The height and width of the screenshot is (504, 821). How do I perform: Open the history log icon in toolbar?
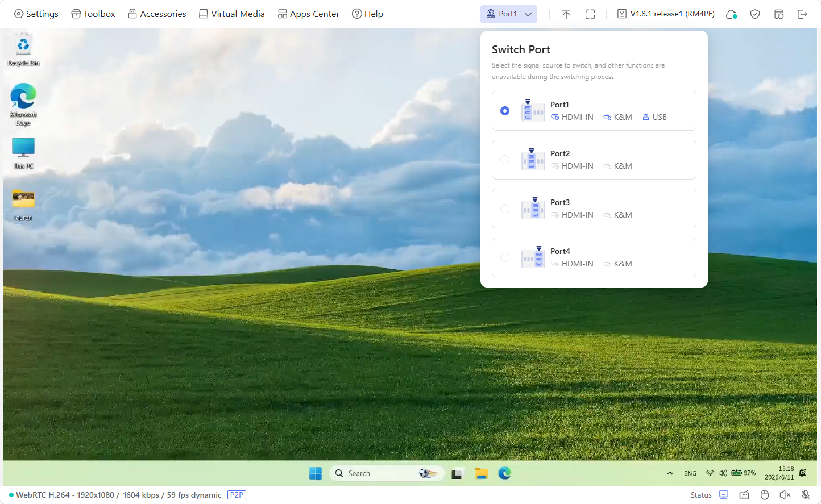(779, 14)
